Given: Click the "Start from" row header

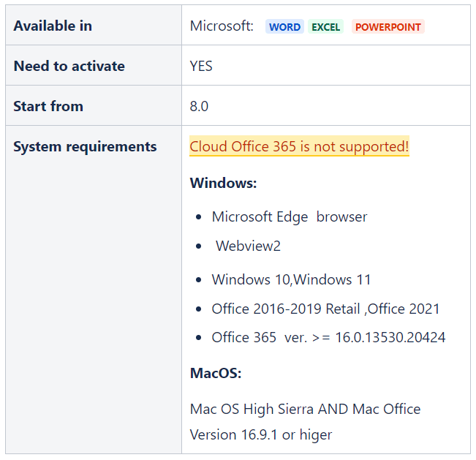Looking at the screenshot, I should pos(48,106).
